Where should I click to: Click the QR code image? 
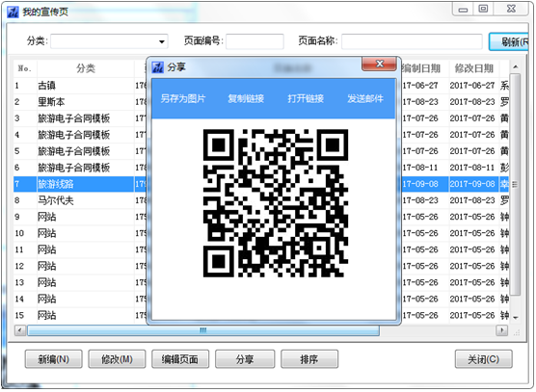[276, 203]
